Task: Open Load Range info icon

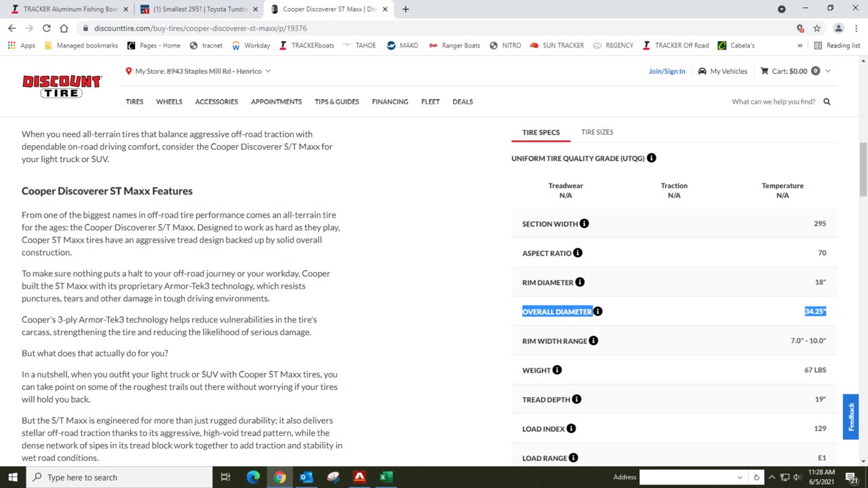Action: 573,458
